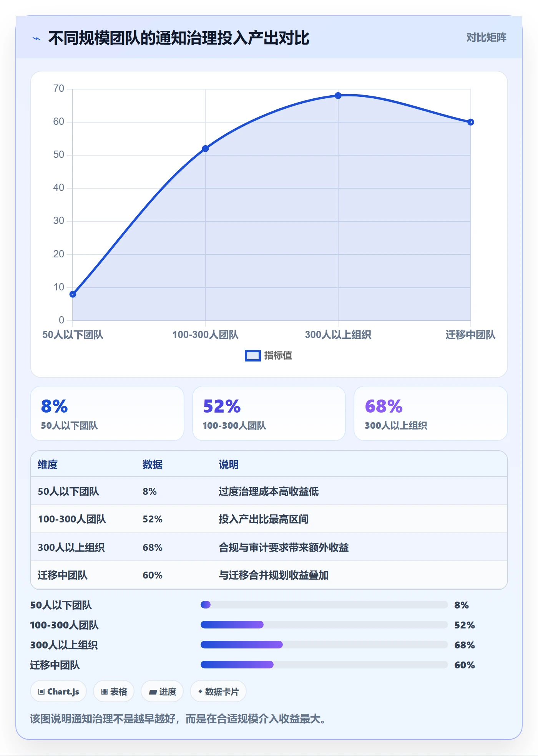Click y-axis tick label 70
538x756 pixels.
click(59, 89)
